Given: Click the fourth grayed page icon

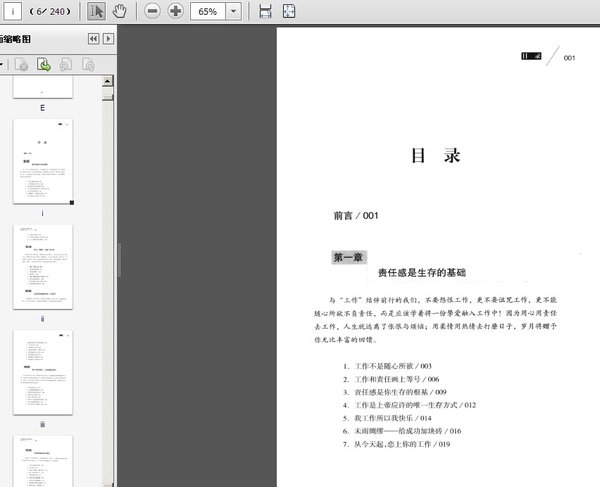Looking at the screenshot, I should (88, 64).
